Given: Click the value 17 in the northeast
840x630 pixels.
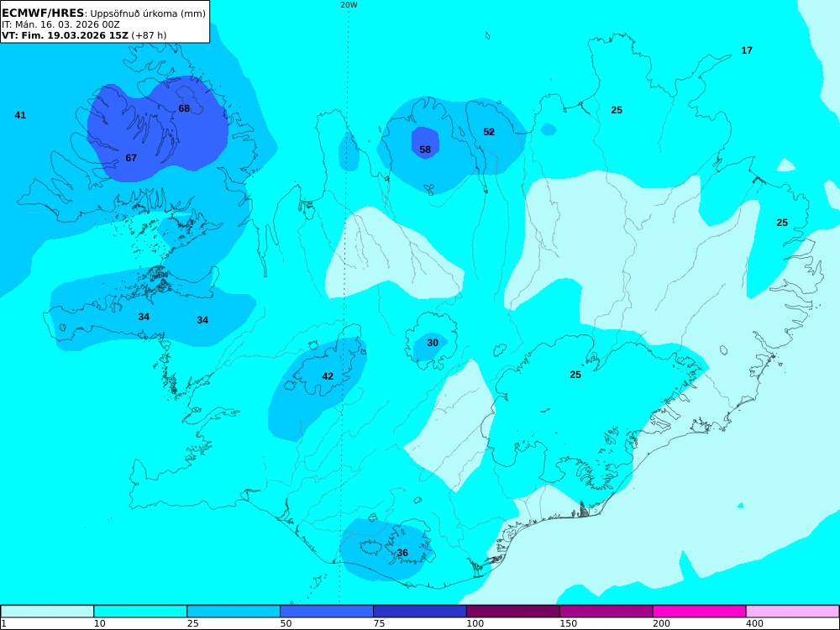Looking at the screenshot, I should (x=746, y=50).
